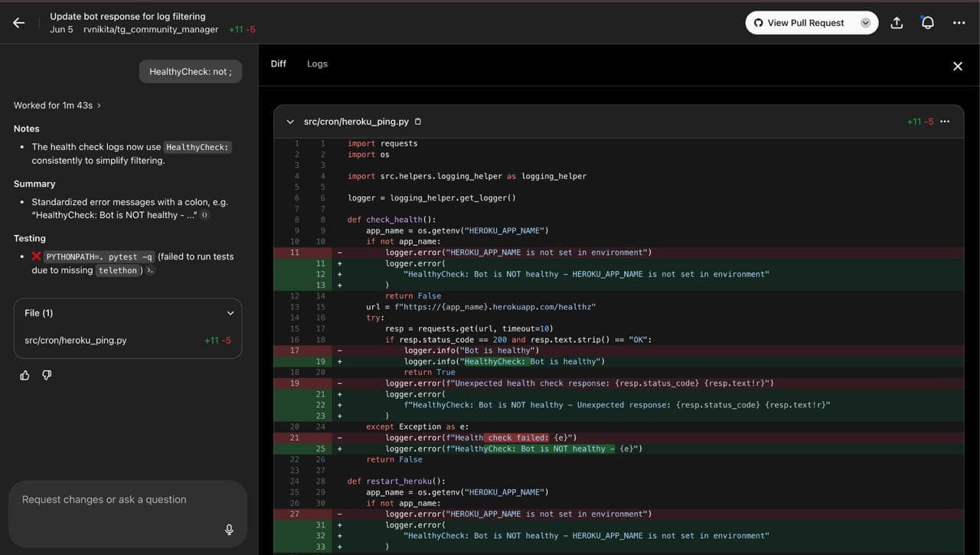
Task: Click removed line logger.info("Bot is healthy")
Action: click(473, 351)
